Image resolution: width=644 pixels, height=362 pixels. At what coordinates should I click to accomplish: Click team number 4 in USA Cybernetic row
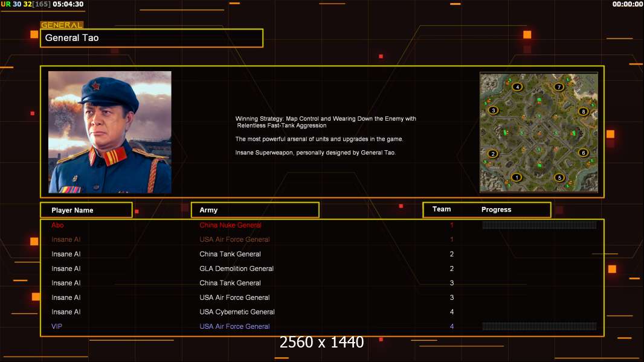[x=452, y=312]
